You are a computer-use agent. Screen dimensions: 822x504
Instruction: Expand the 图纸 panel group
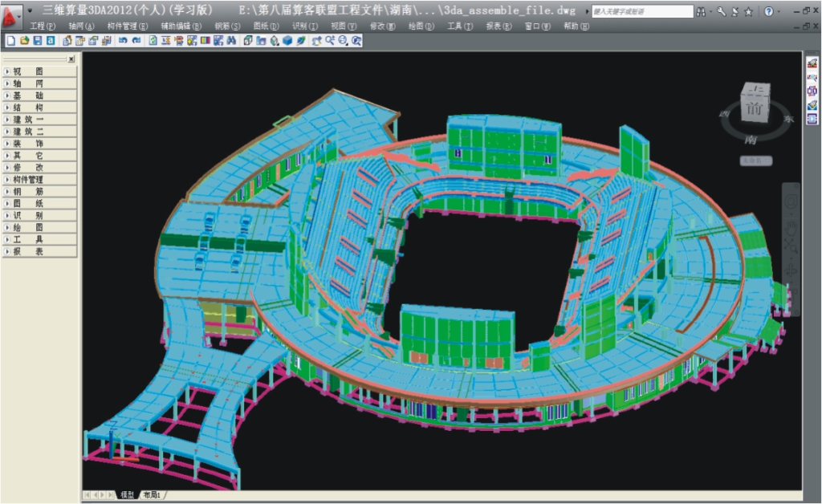click(x=39, y=204)
